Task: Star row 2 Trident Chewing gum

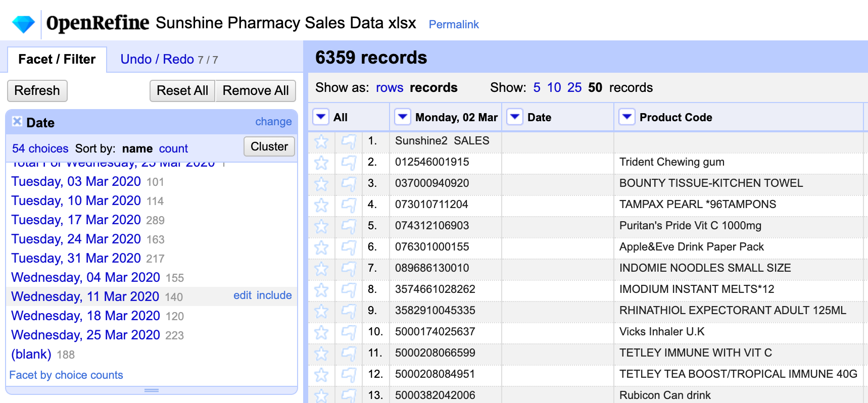Action: pyautogui.click(x=321, y=163)
